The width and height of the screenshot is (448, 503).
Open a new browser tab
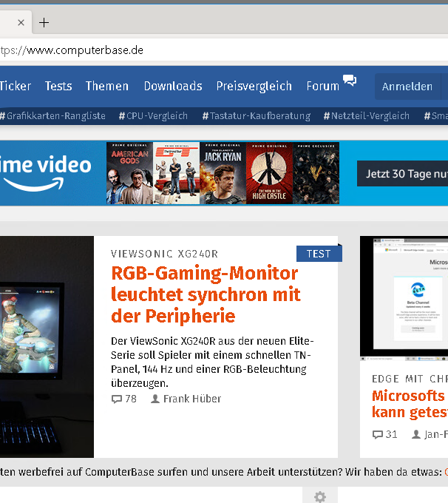click(x=44, y=23)
